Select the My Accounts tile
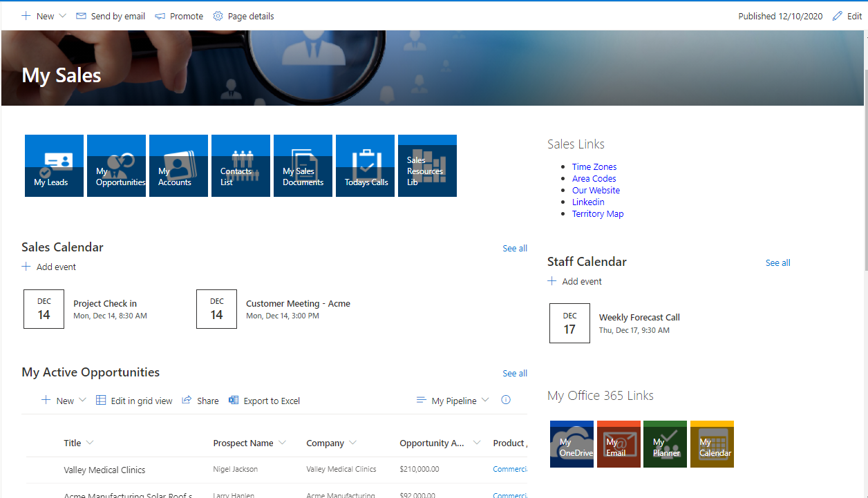Viewport: 868px width, 498px height. (x=178, y=166)
